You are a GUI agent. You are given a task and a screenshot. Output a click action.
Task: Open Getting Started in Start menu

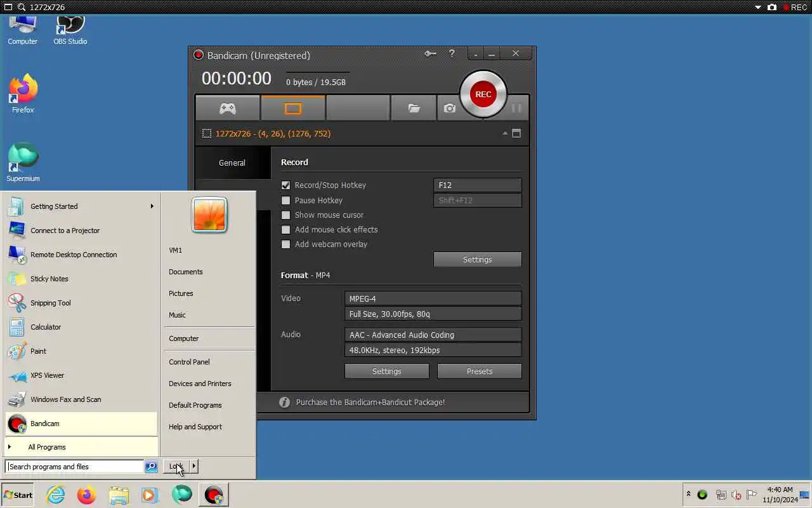81,206
